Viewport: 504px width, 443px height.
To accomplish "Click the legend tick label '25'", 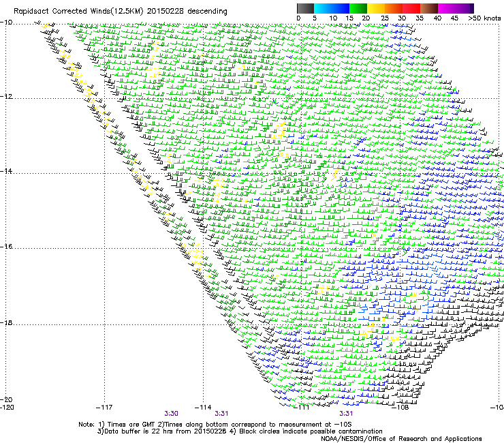I will coord(385,18).
